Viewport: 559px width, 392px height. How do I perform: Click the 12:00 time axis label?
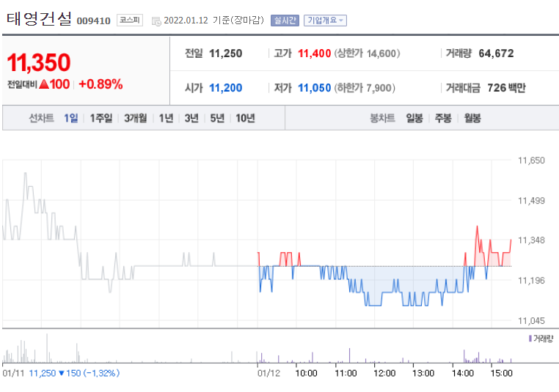point(384,373)
